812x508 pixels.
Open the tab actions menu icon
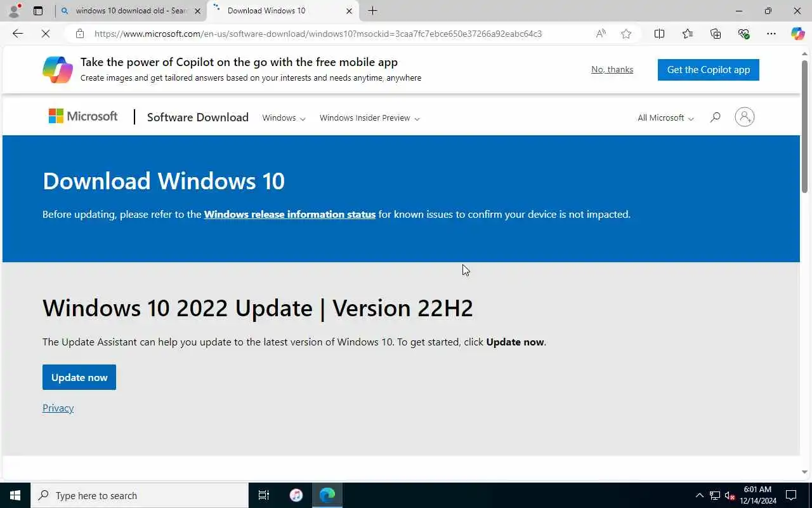point(38,11)
